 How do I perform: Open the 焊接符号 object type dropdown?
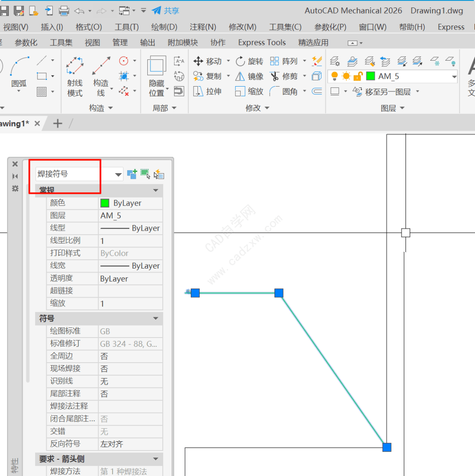click(118, 174)
